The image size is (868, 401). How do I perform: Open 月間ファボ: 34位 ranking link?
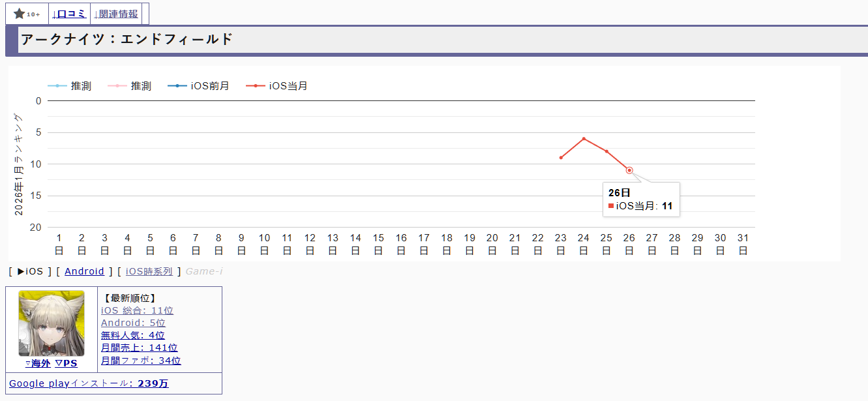point(141,360)
